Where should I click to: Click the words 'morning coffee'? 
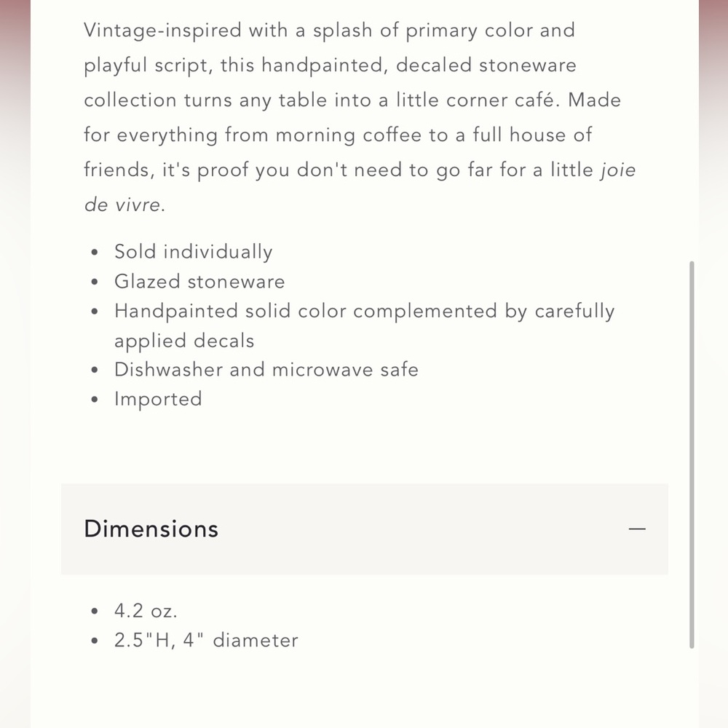pos(349,135)
